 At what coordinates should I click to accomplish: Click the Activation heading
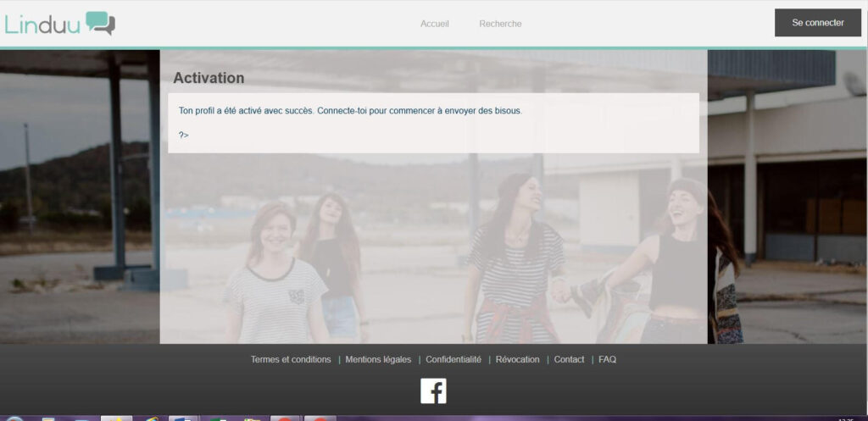(x=209, y=78)
